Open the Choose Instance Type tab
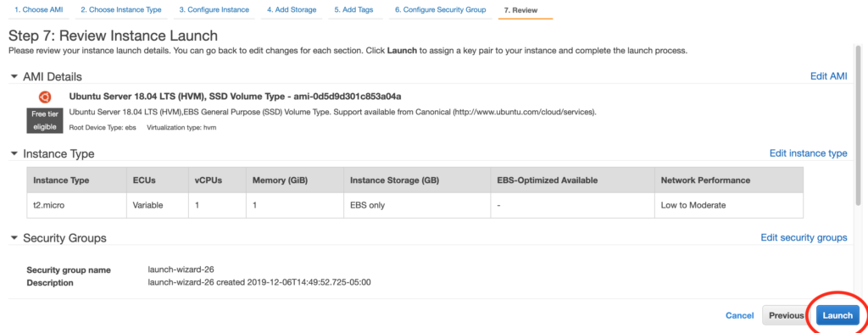The width and height of the screenshot is (868, 333). pyautogui.click(x=120, y=10)
